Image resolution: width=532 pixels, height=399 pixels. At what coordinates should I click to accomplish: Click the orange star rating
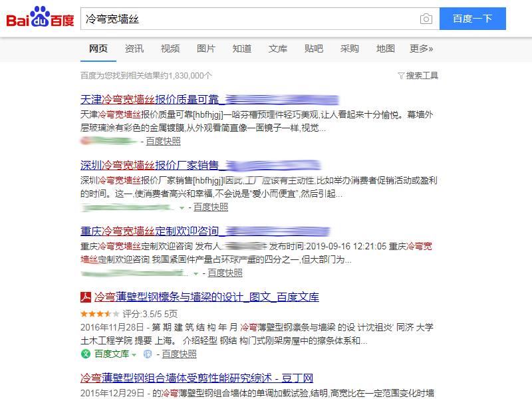tap(100, 313)
